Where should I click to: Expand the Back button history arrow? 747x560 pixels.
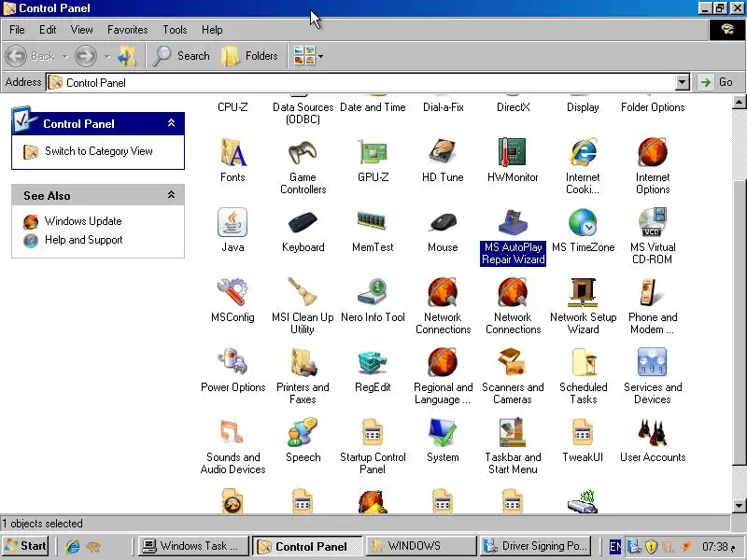(x=64, y=56)
